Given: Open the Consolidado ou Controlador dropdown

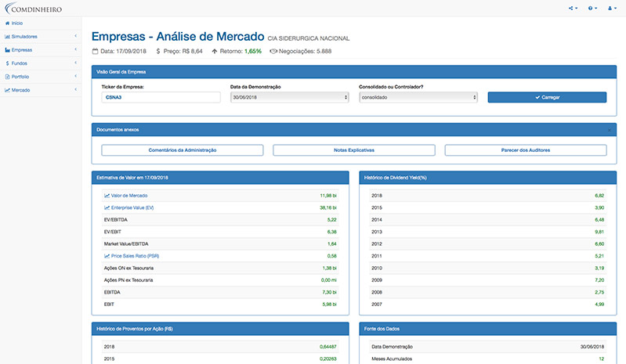Looking at the screenshot, I should pos(418,97).
